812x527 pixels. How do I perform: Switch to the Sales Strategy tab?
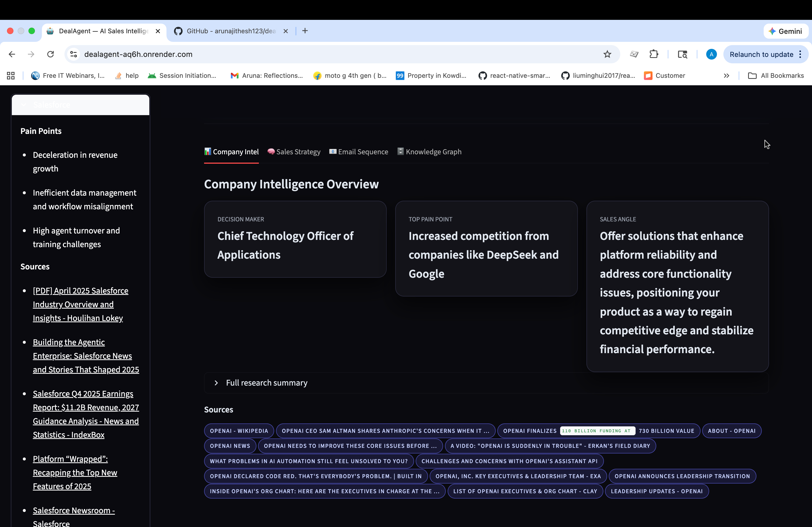tap(294, 152)
